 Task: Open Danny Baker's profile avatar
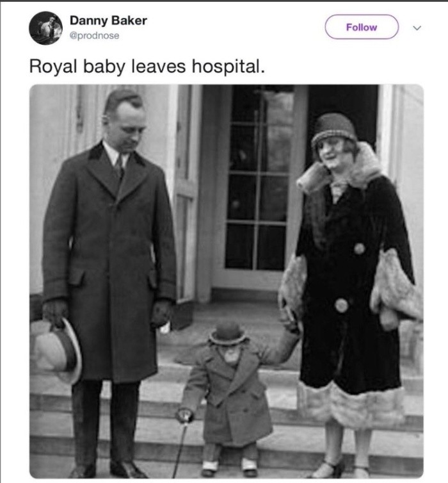click(x=45, y=28)
